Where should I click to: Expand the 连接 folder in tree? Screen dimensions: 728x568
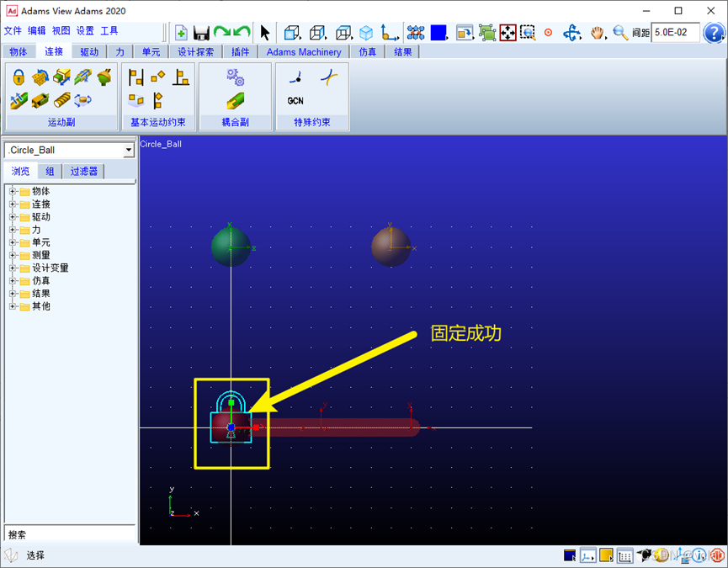[13, 204]
